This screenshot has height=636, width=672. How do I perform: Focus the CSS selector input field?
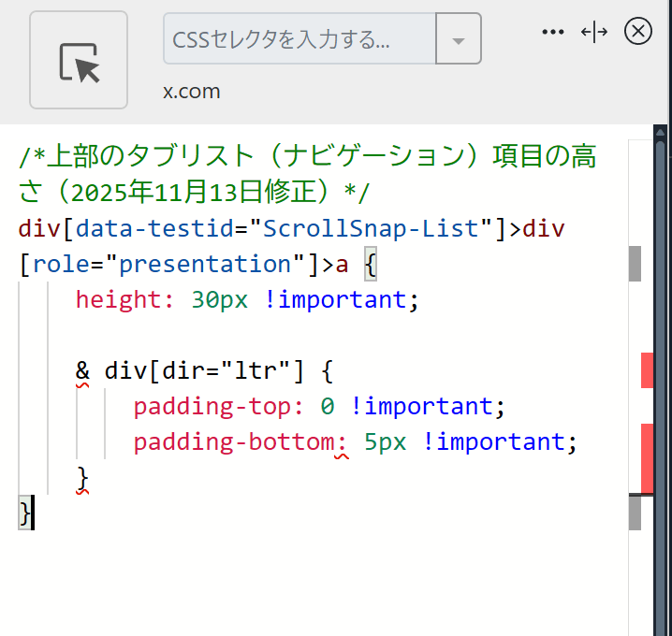[x=299, y=39]
